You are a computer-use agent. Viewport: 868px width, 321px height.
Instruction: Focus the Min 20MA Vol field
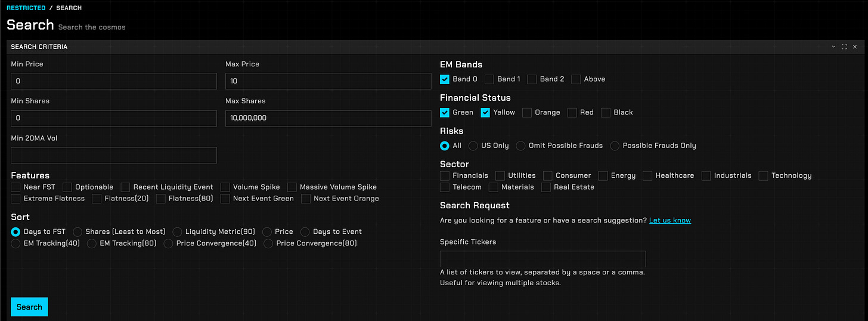pos(114,155)
